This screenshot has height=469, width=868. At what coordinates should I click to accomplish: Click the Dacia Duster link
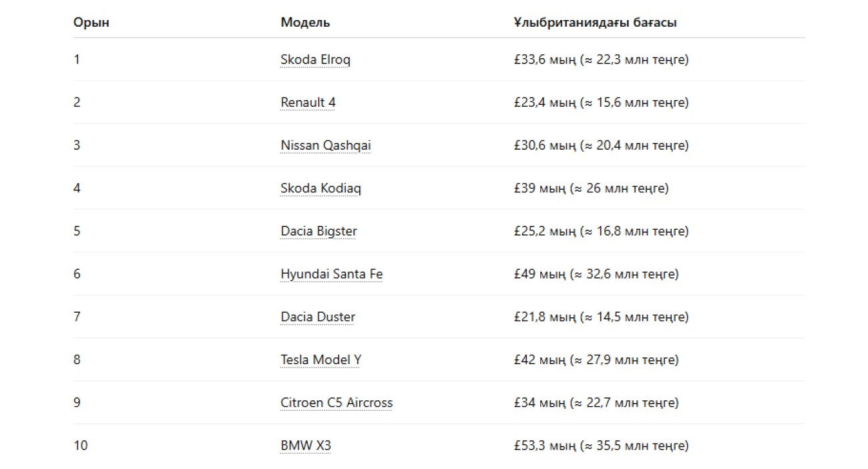(318, 317)
